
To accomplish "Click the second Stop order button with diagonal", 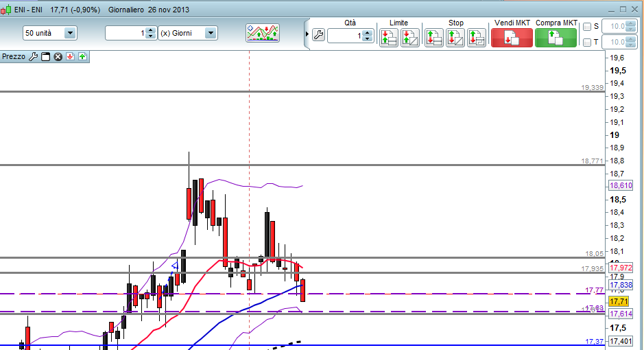I will pos(455,38).
